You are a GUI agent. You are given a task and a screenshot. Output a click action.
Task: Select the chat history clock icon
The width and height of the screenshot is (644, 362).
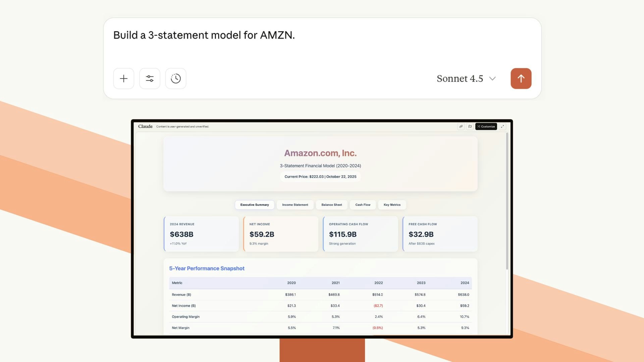point(176,78)
